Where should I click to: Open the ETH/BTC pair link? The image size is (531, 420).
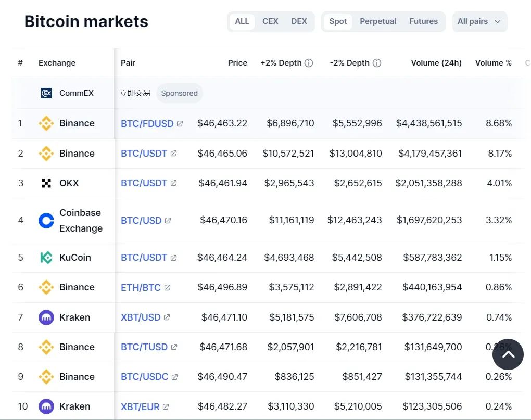coord(141,287)
